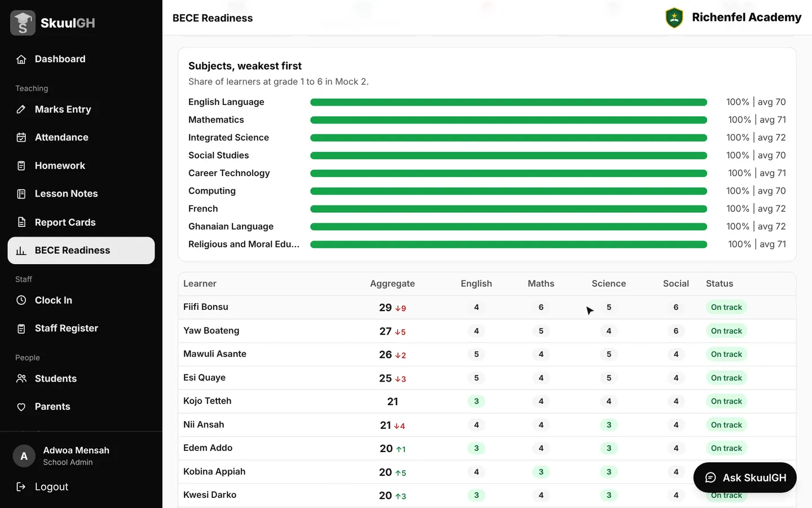
Task: Click the BECE Readiness bar chart icon
Action: click(21, 251)
